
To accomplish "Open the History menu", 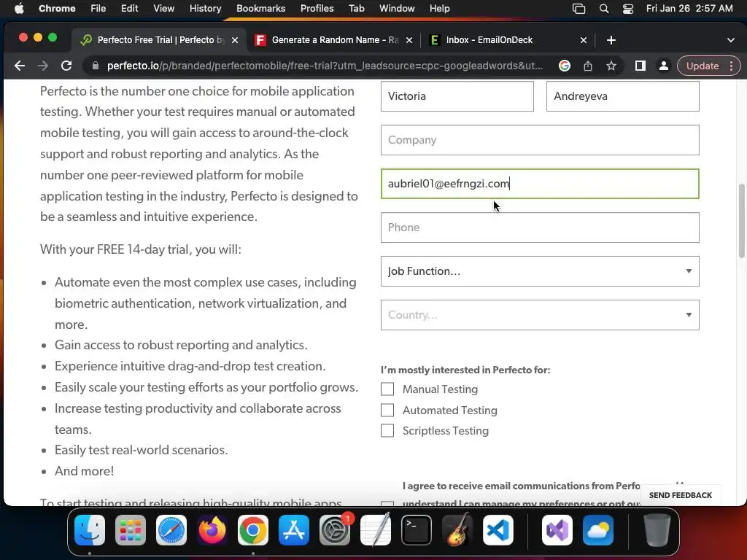I will click(x=205, y=8).
